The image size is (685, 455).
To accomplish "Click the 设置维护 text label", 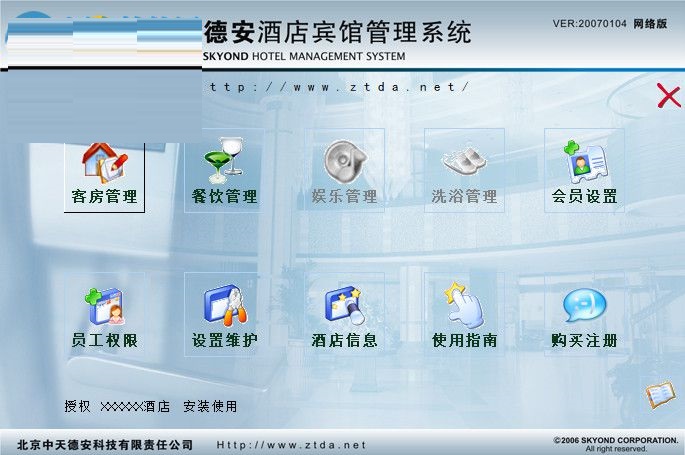I will pos(224,341).
